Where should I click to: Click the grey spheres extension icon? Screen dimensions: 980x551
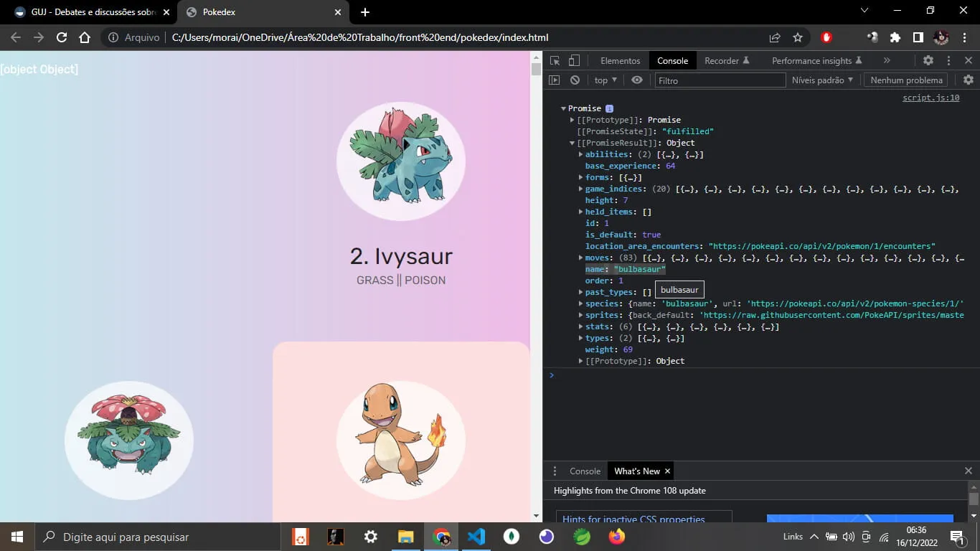pyautogui.click(x=872, y=37)
